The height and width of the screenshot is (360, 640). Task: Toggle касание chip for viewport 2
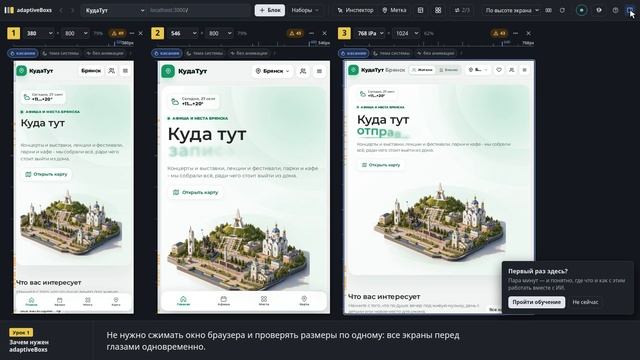click(167, 53)
